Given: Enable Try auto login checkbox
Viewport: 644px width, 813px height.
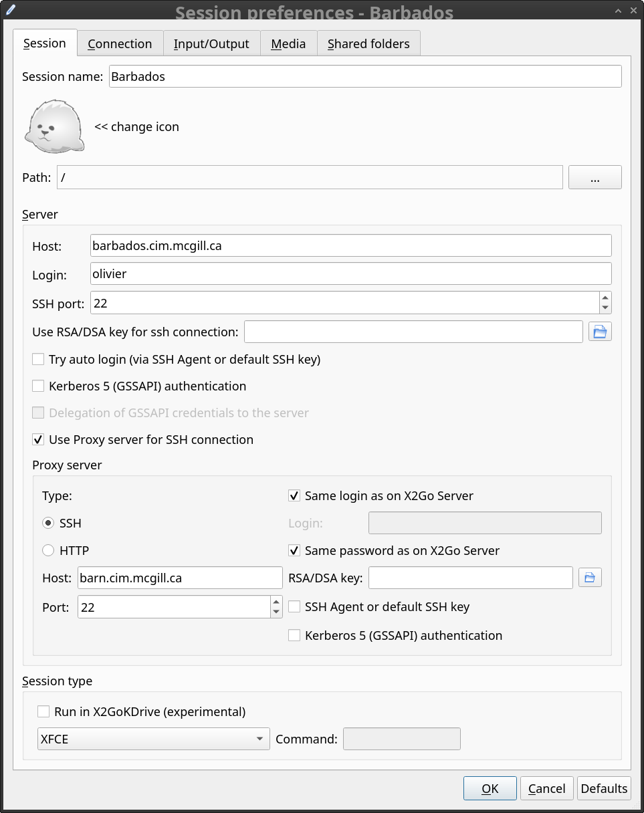Looking at the screenshot, I should coord(39,360).
